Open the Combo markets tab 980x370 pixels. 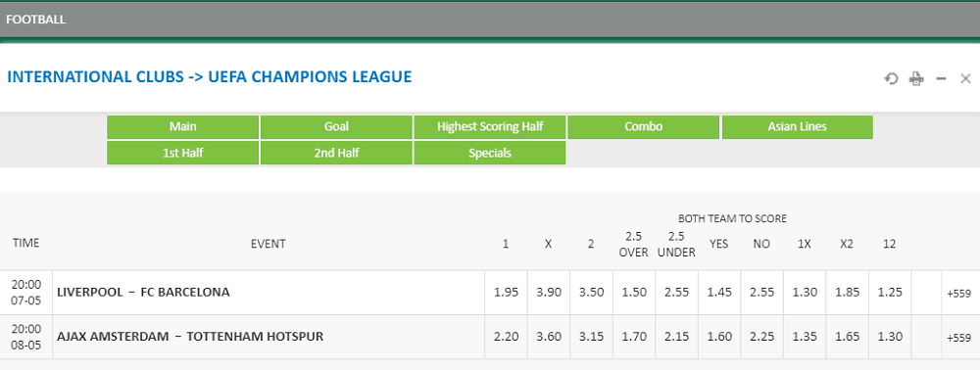click(644, 127)
